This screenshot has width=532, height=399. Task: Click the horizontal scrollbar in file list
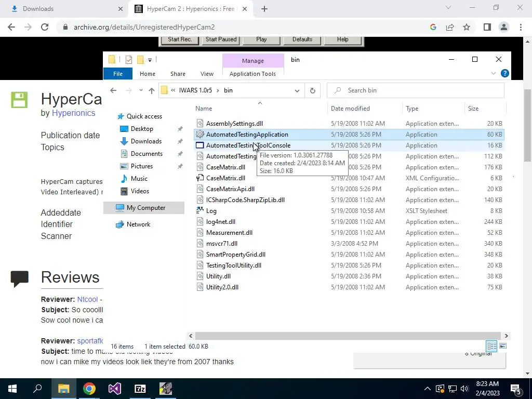point(348,336)
